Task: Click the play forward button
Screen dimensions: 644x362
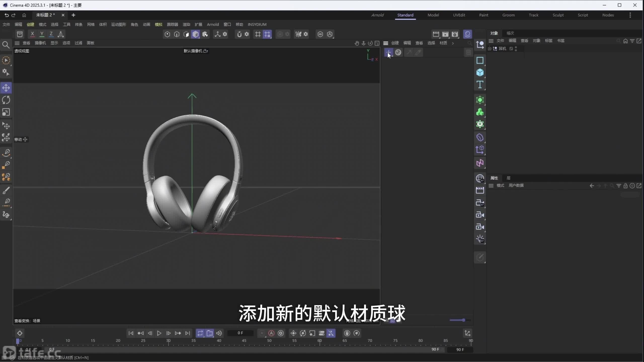Action: [x=159, y=333]
